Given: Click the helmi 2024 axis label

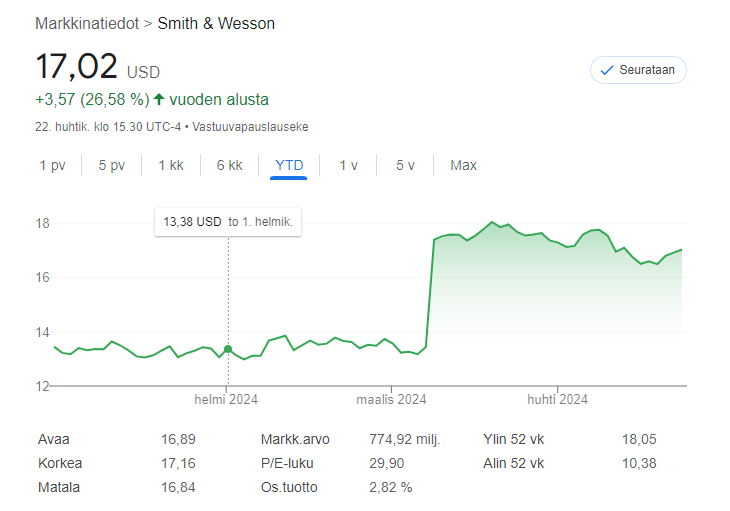Looking at the screenshot, I should (x=226, y=399).
